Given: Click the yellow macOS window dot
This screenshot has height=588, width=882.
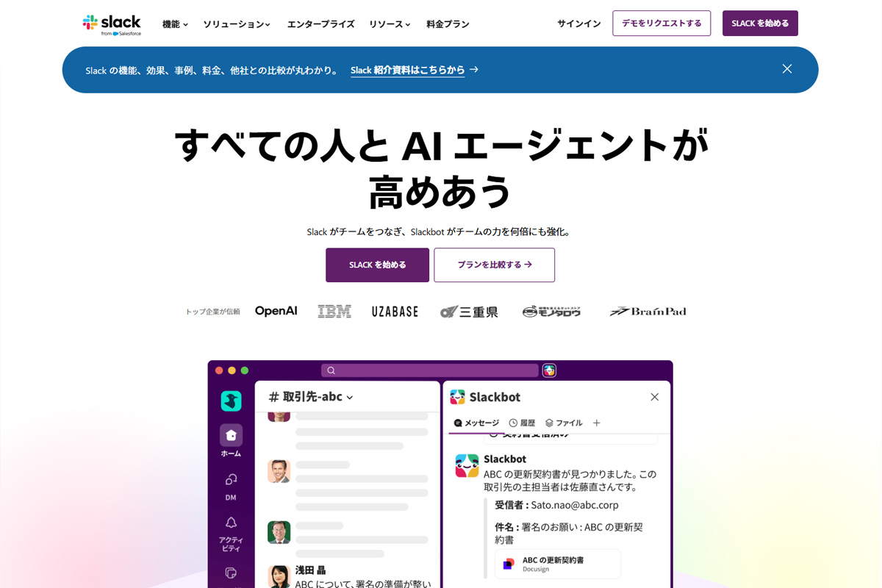Looking at the screenshot, I should [232, 370].
